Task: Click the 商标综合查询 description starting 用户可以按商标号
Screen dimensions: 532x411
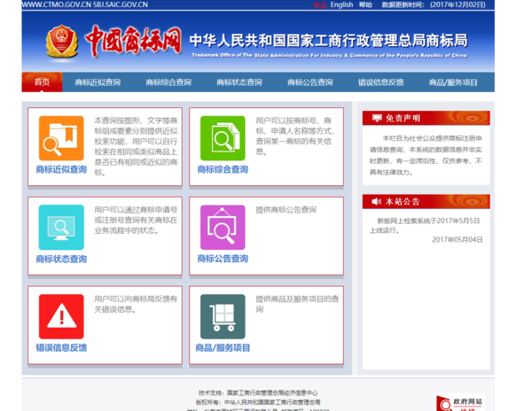Action: click(295, 136)
